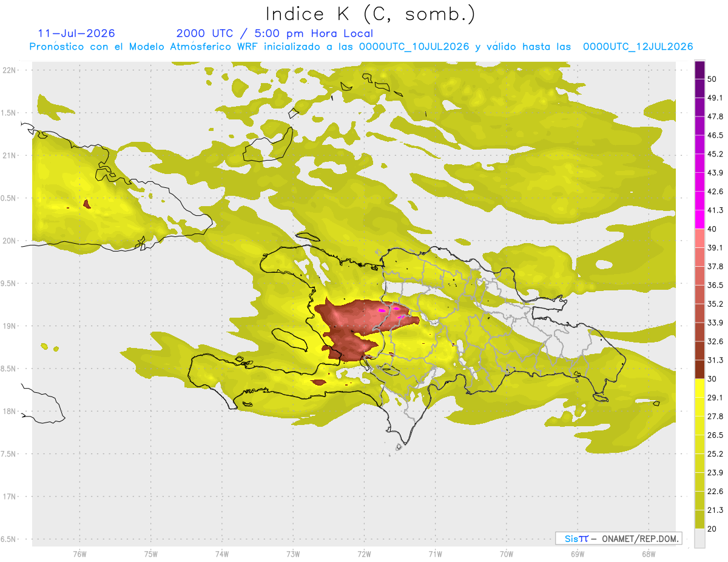Click the color bar value "33.9"
This screenshot has height=562, width=728.
coord(715,323)
